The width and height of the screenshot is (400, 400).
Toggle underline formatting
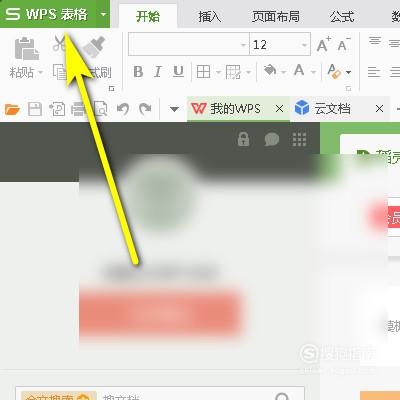178,72
